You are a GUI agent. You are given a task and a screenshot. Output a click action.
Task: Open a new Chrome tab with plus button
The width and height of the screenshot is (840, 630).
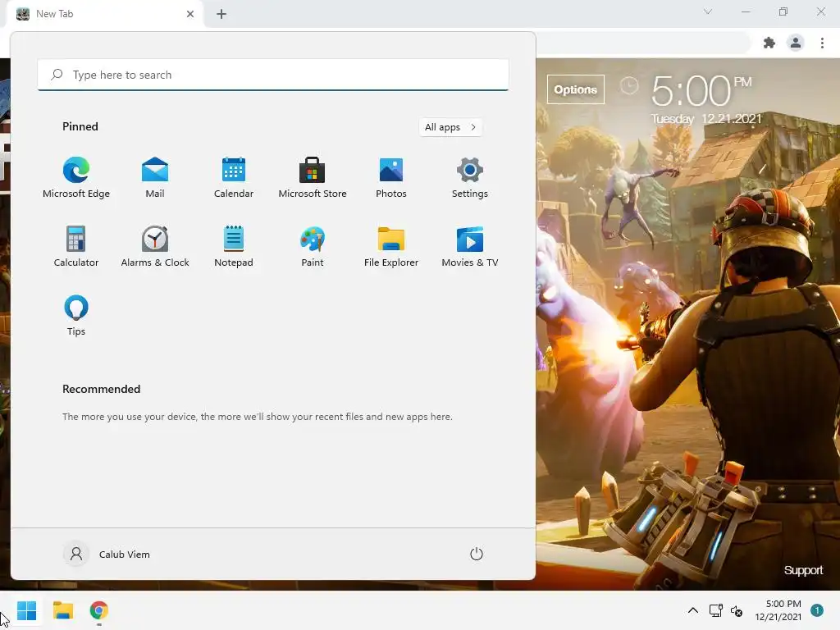click(221, 14)
